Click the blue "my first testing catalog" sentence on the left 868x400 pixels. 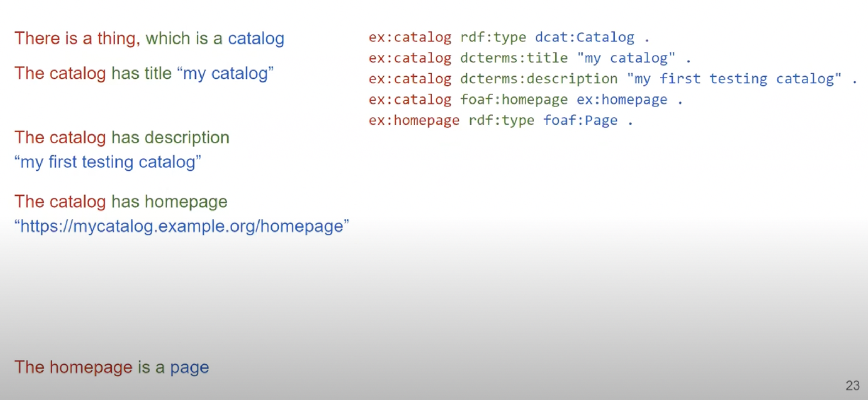coord(108,162)
